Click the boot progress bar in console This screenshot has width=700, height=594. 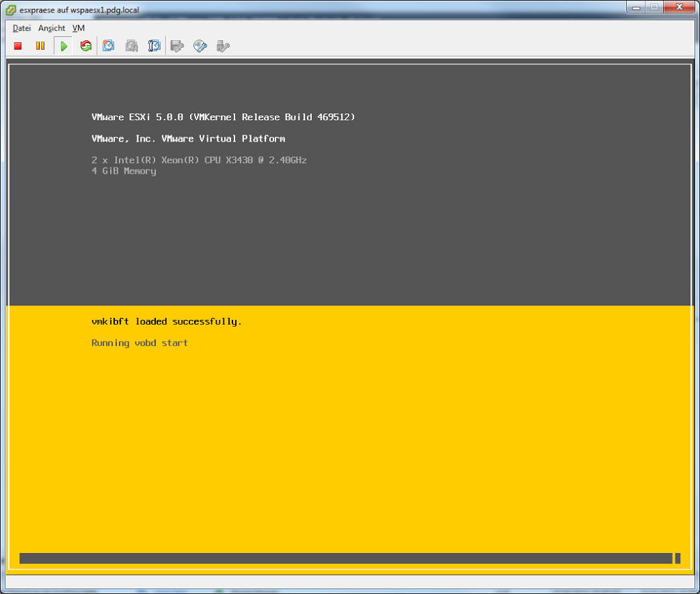click(345, 558)
